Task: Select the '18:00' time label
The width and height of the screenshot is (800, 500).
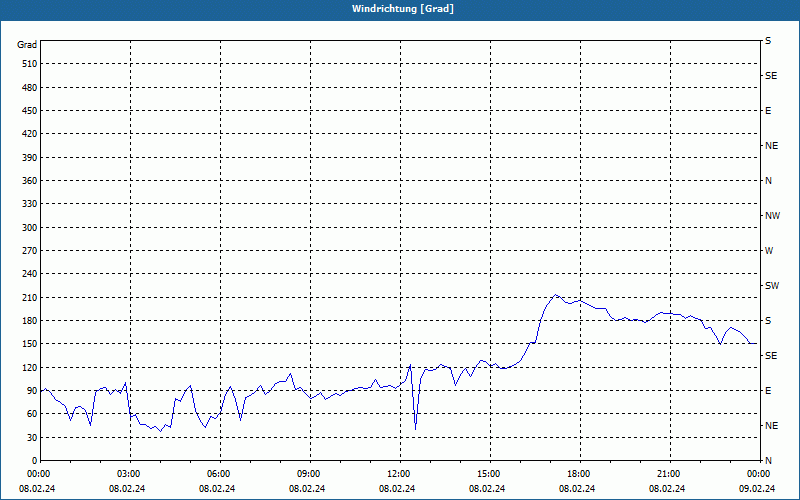Action: click(579, 473)
